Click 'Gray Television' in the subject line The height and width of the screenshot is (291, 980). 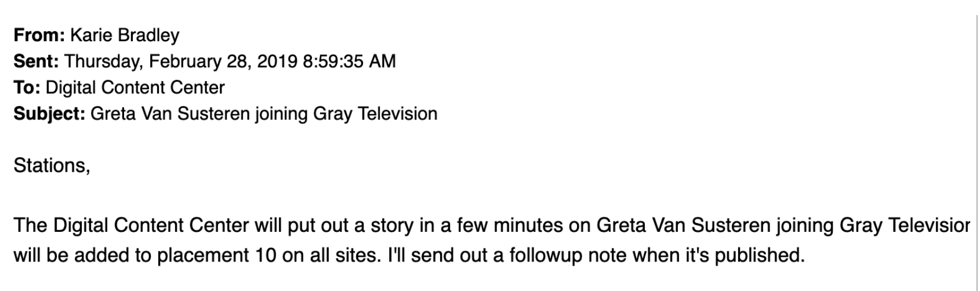[x=375, y=114]
